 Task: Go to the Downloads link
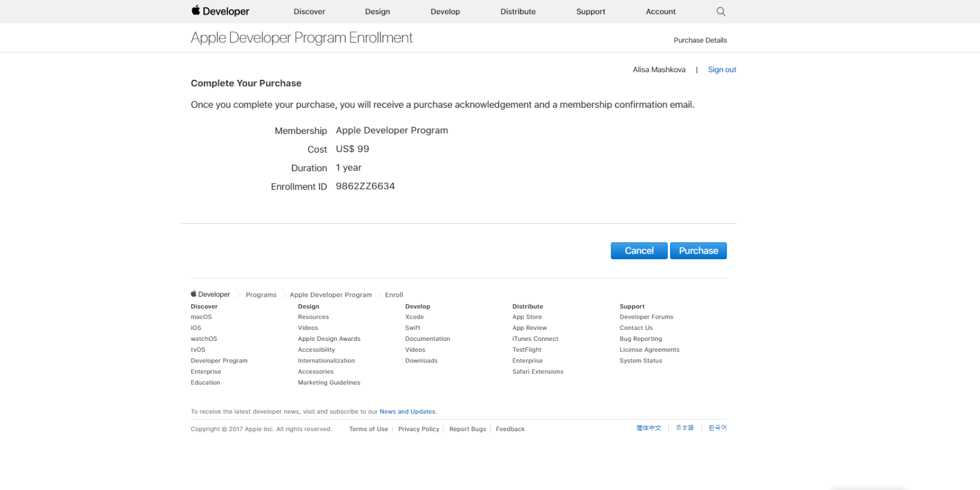click(421, 361)
